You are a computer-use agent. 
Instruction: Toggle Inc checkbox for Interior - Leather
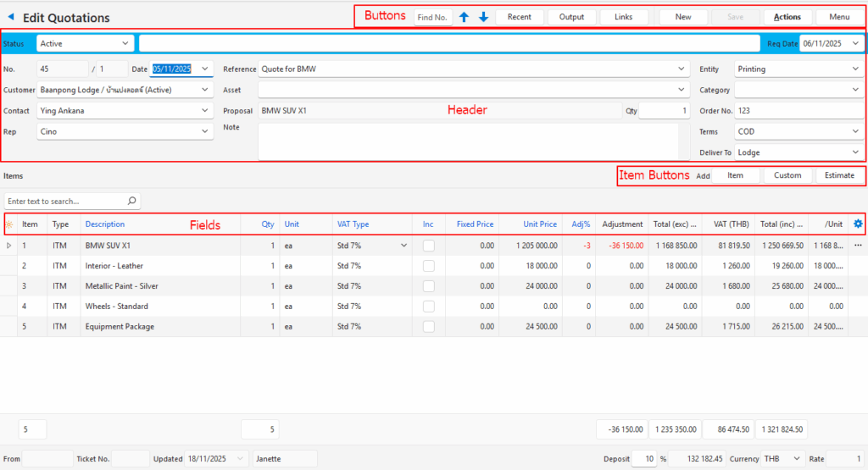[x=429, y=266]
